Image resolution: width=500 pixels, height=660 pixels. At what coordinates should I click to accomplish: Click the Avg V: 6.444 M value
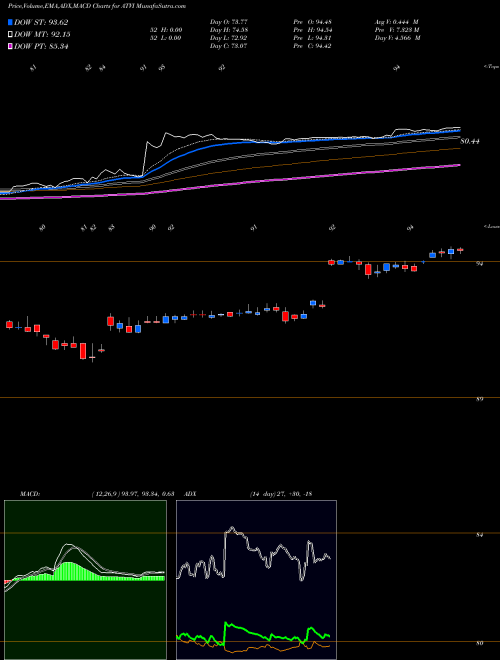click(x=397, y=21)
